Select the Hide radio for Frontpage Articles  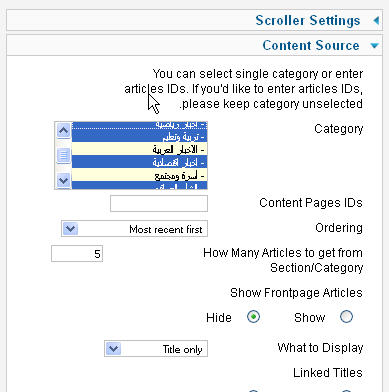coord(253,317)
